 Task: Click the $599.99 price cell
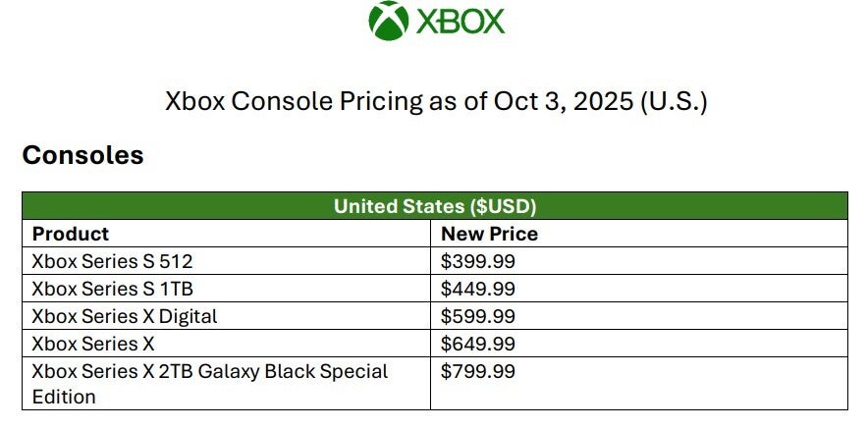pos(639,316)
